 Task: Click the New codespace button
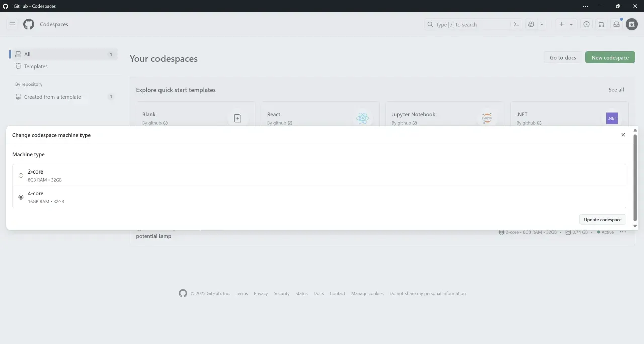610,57
